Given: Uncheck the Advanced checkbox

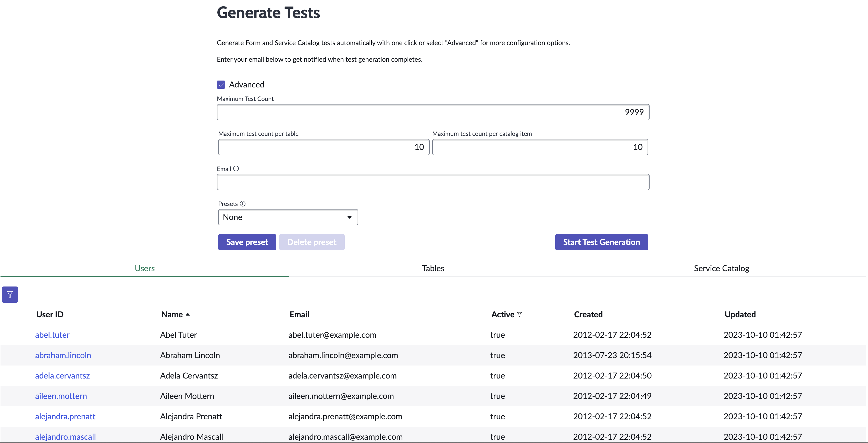Looking at the screenshot, I should tap(221, 84).
